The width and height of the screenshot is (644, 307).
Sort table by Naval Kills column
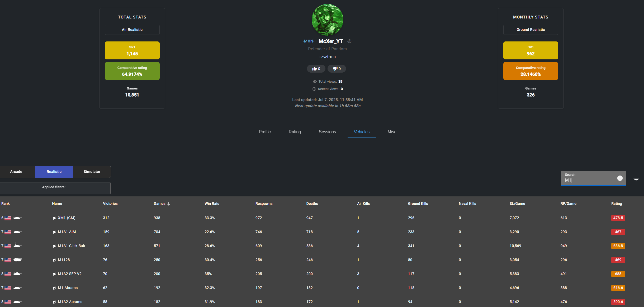click(x=467, y=204)
